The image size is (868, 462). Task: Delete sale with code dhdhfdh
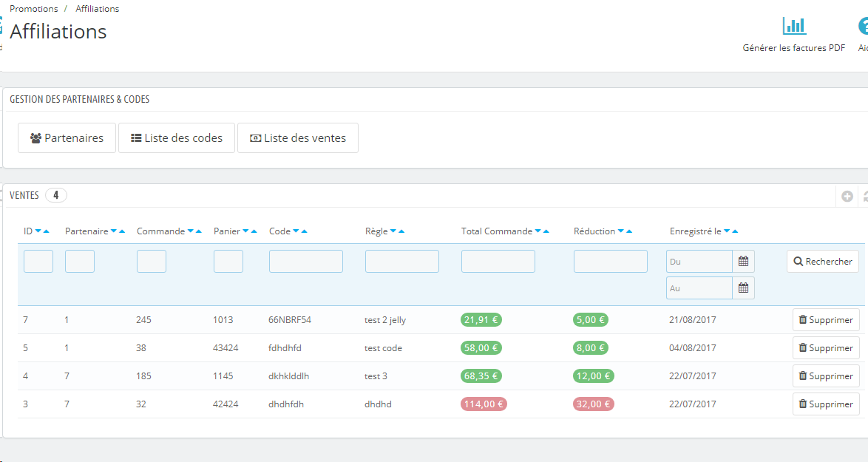(x=826, y=404)
